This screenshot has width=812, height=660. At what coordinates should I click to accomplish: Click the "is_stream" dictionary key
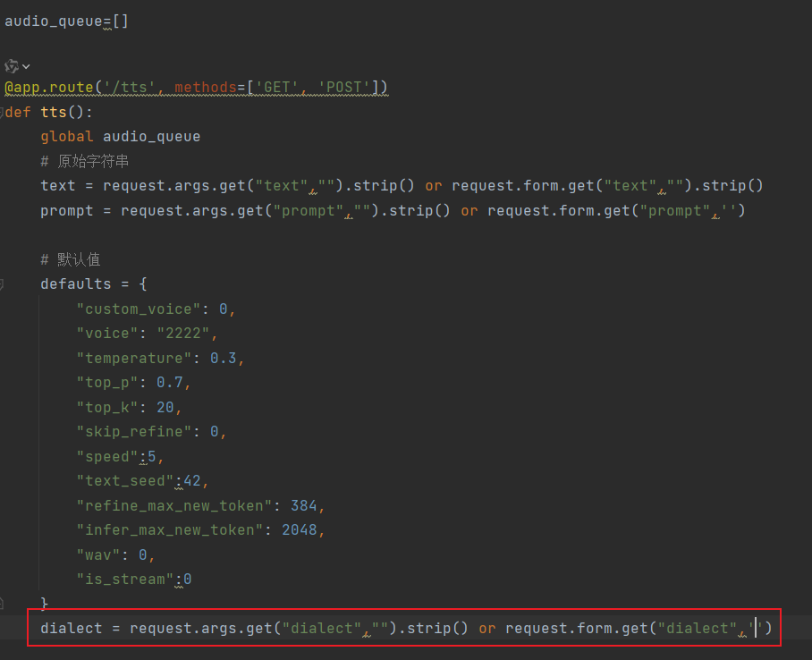[x=125, y=580]
